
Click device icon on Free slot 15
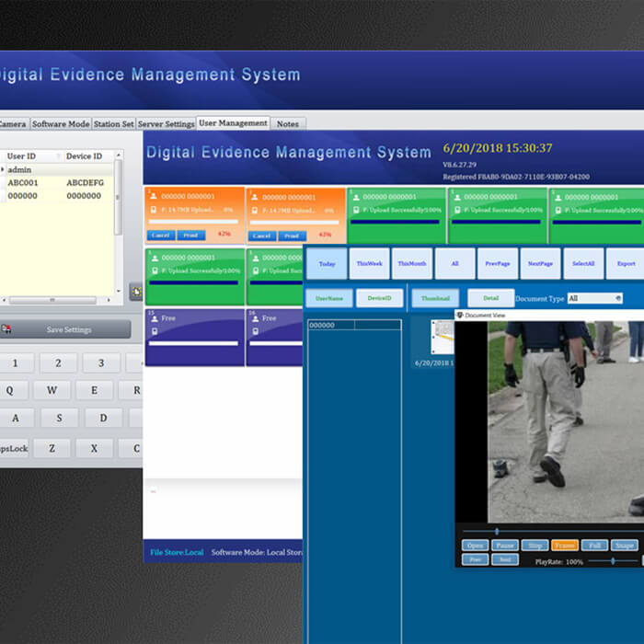tap(153, 331)
